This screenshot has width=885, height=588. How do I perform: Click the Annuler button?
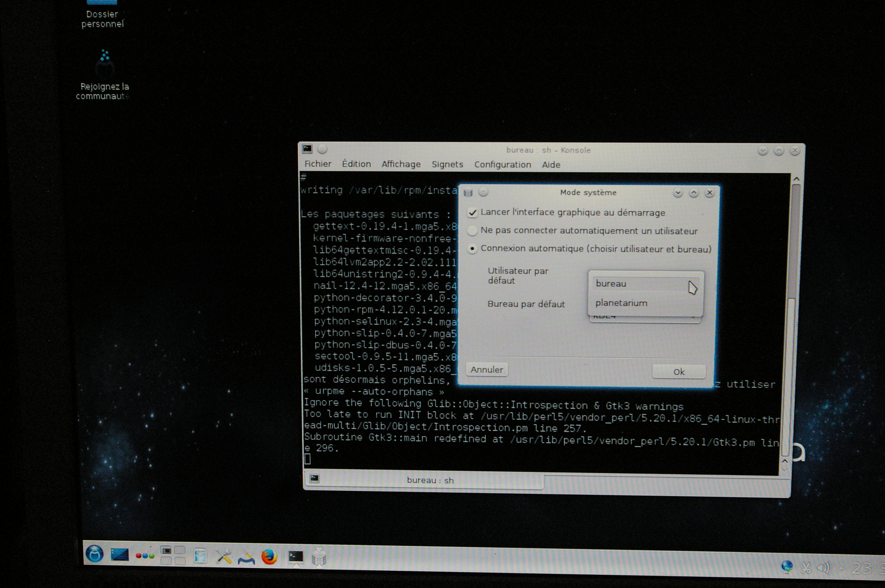487,370
